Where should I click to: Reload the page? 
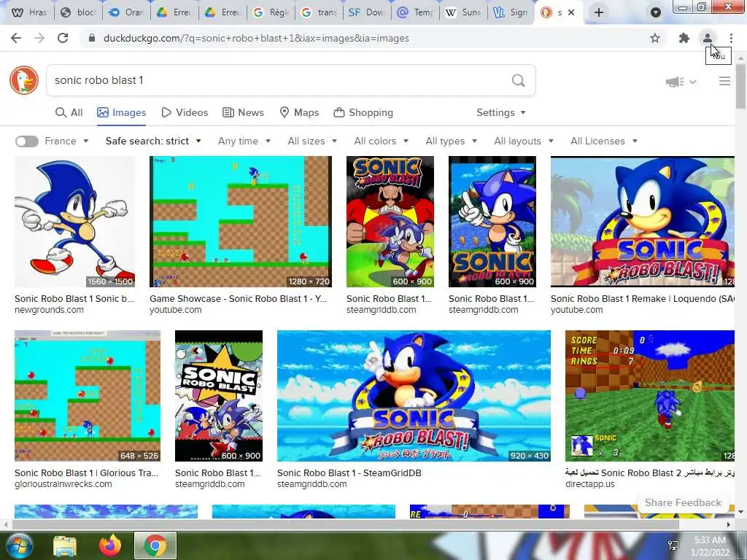tap(63, 38)
